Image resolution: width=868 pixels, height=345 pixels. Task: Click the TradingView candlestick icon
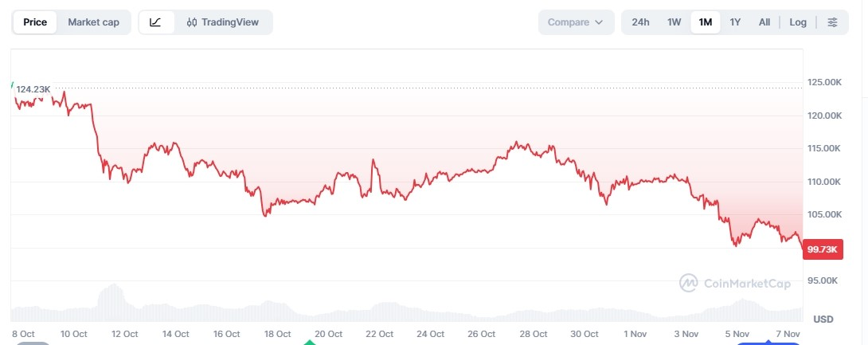191,22
